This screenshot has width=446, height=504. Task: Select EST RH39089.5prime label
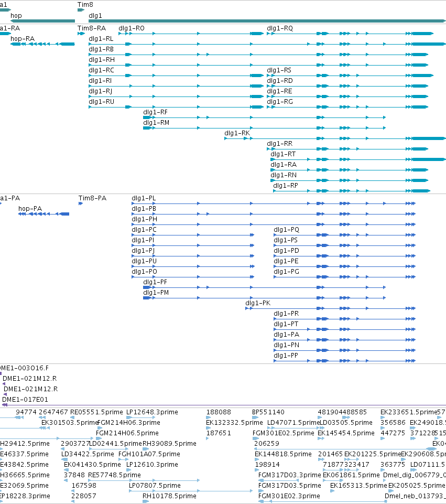coord(169,444)
